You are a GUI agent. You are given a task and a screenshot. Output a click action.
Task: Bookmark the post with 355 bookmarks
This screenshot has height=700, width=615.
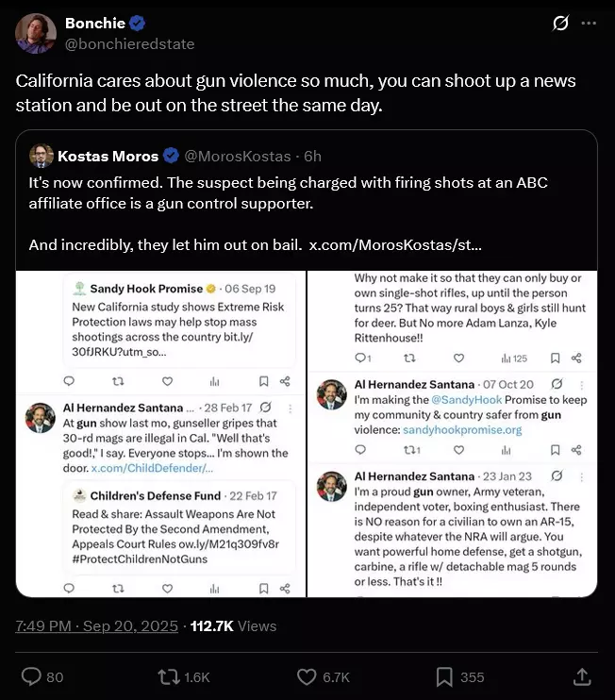click(444, 676)
